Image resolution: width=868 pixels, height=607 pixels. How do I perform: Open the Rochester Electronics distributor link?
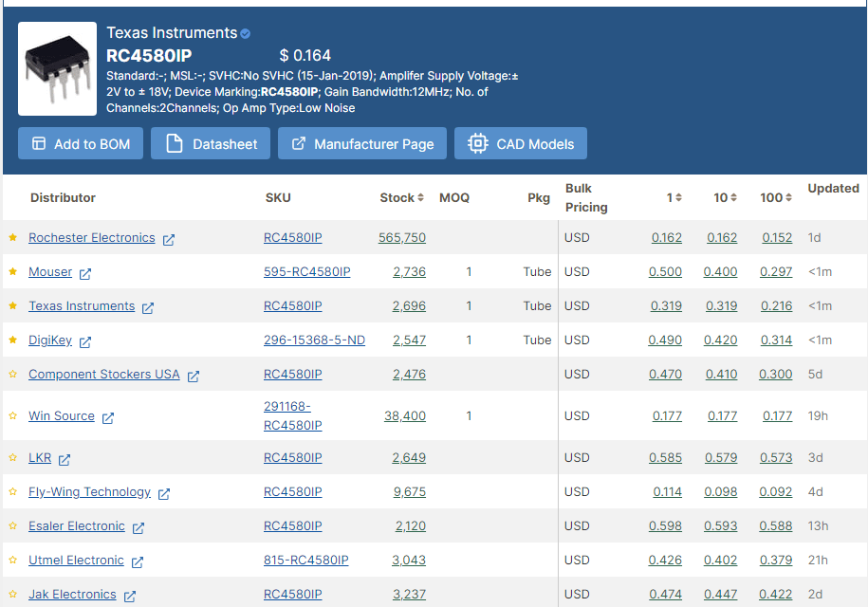pyautogui.click(x=92, y=237)
